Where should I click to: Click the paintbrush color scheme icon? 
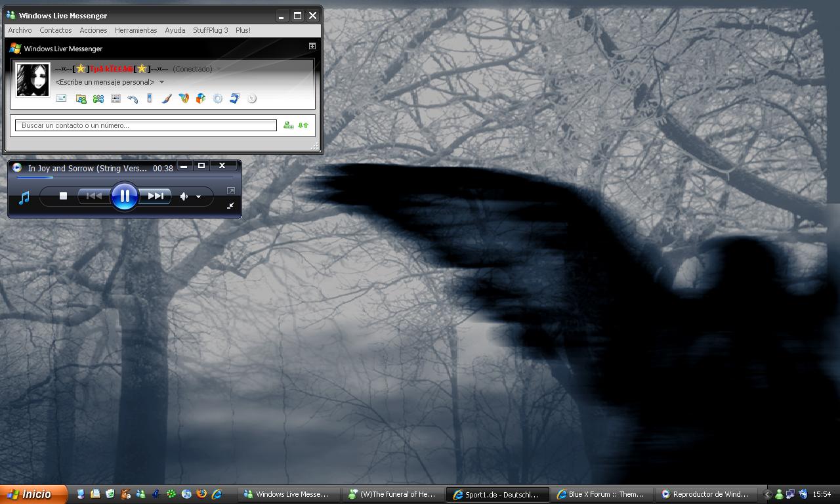(x=167, y=98)
